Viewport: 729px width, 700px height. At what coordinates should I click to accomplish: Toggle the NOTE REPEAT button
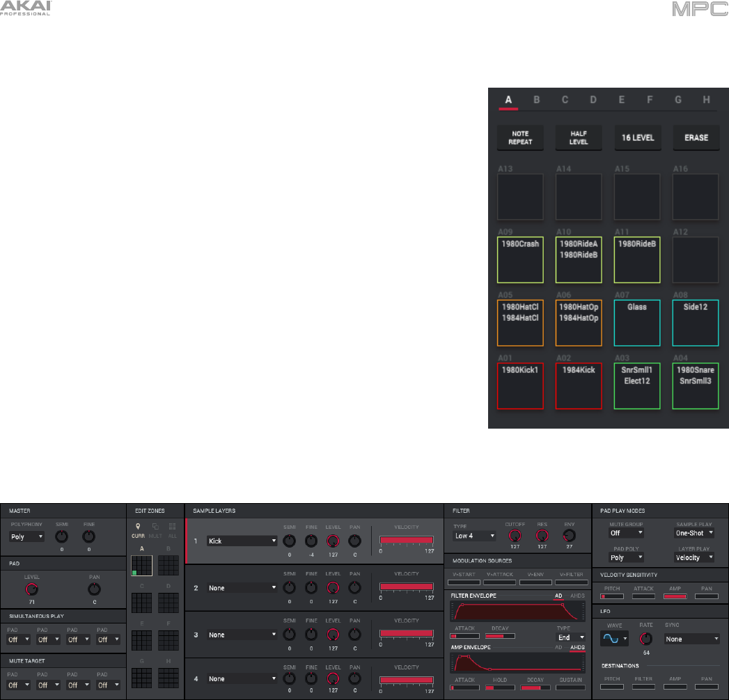[520, 138]
